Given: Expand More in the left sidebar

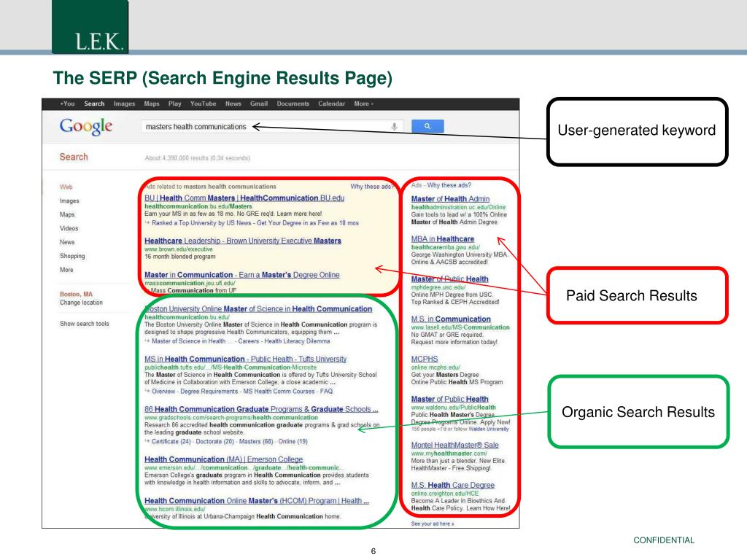Looking at the screenshot, I should (66, 270).
